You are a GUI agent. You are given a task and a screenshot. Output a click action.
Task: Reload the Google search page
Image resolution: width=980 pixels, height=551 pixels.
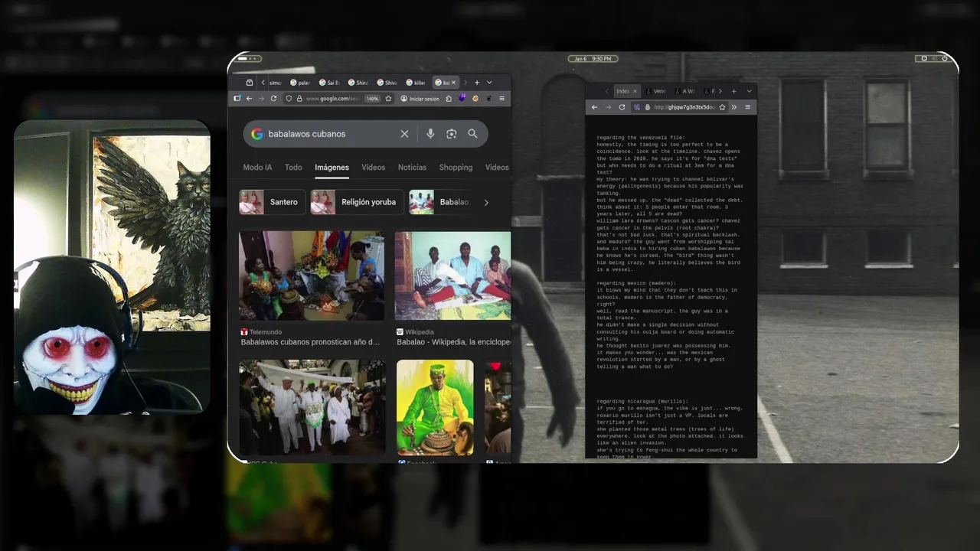pos(273,99)
